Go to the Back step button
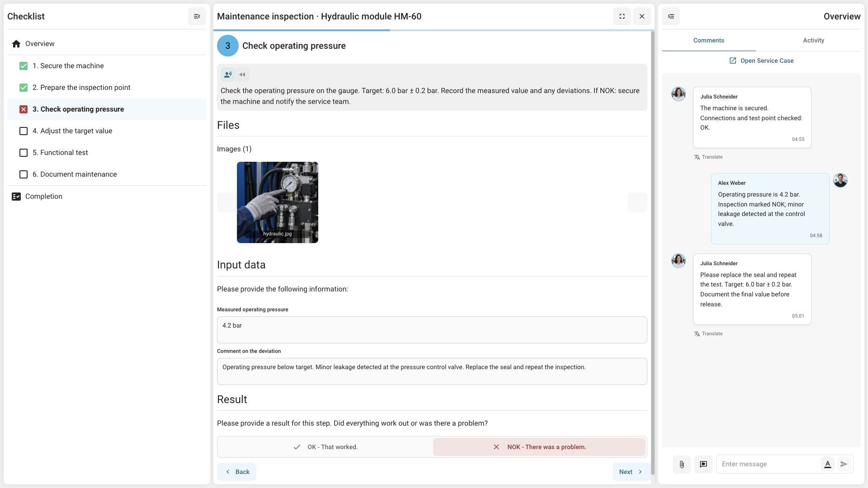Screen dimensions: 868x488 point(236,472)
